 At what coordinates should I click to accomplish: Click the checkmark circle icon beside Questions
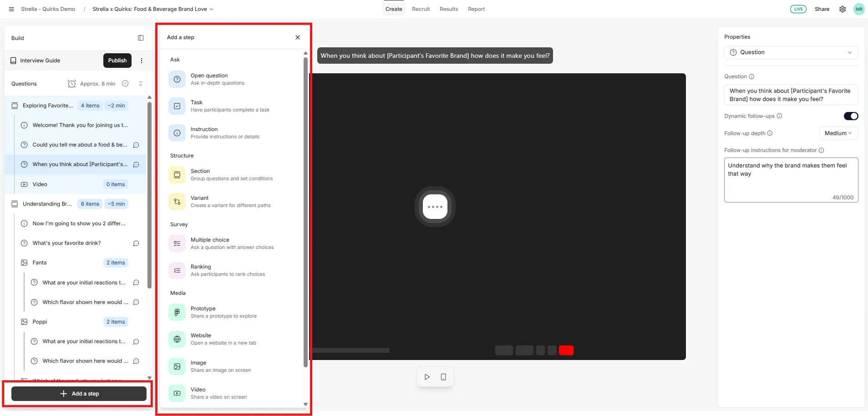click(x=125, y=84)
